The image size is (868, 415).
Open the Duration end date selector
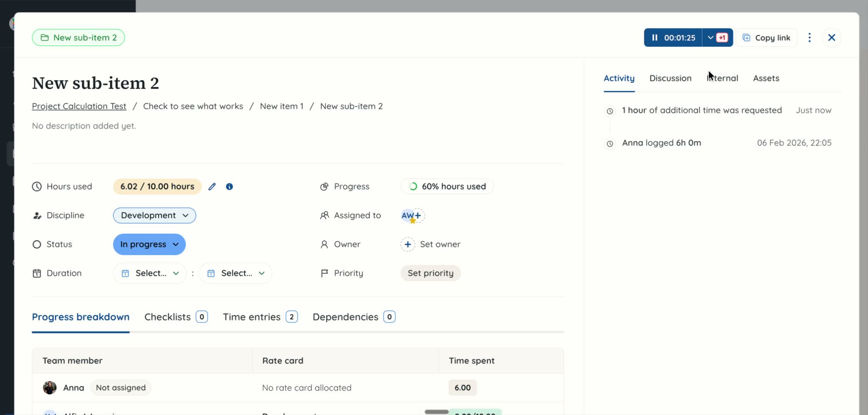(x=235, y=273)
